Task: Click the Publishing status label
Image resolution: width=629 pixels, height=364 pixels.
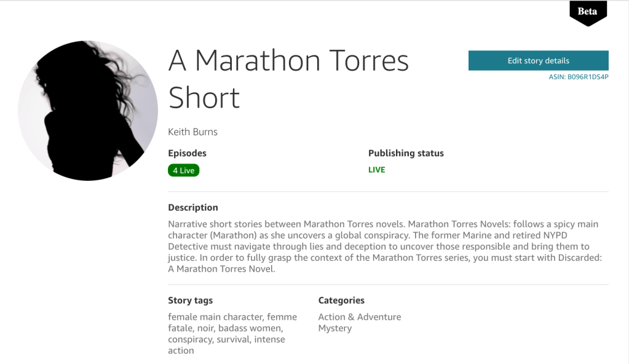Action: 406,153
